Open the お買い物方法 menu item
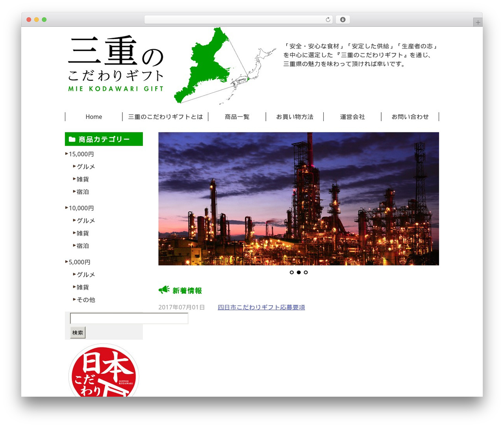This screenshot has width=504, height=427. (295, 117)
